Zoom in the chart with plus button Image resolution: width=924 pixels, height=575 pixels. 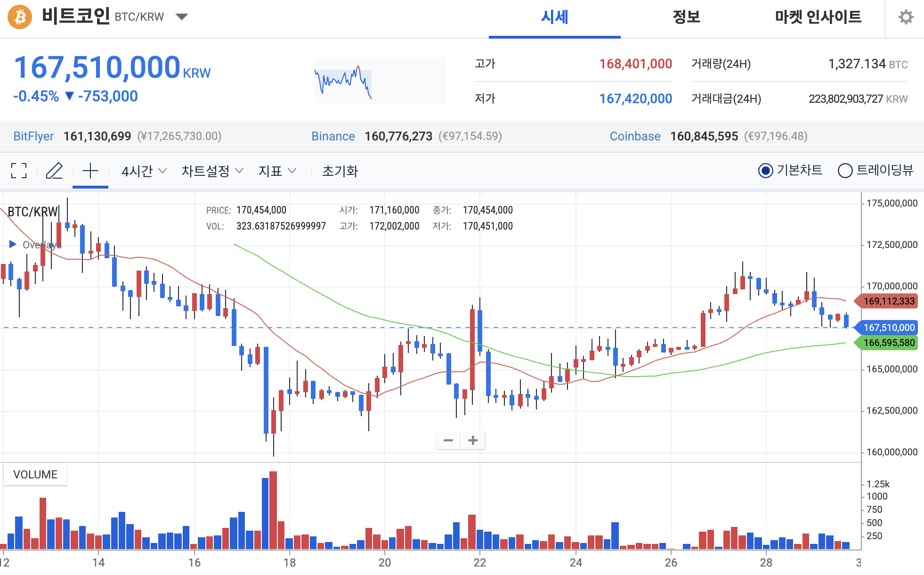click(473, 440)
